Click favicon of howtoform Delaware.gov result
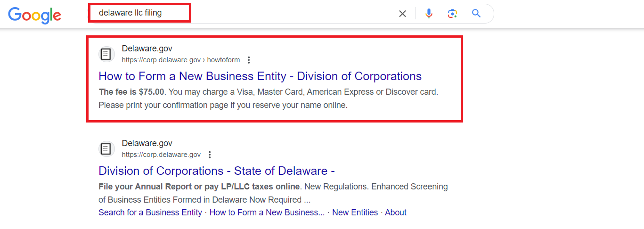 [106, 54]
